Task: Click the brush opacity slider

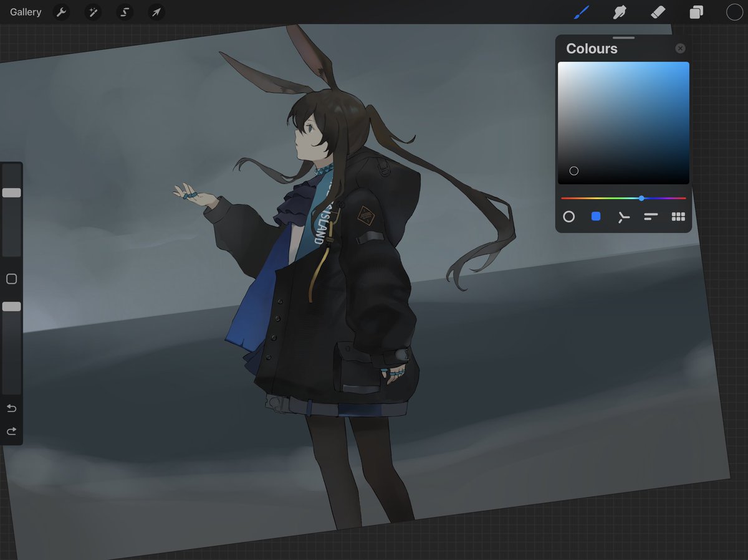Action: point(12,348)
